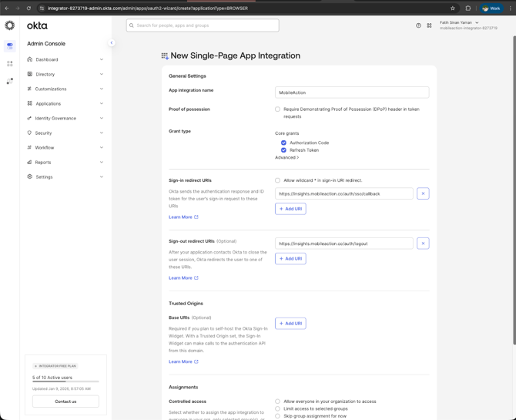Expand the Directory menu section
The width and height of the screenshot is (516, 420).
[x=65, y=74]
